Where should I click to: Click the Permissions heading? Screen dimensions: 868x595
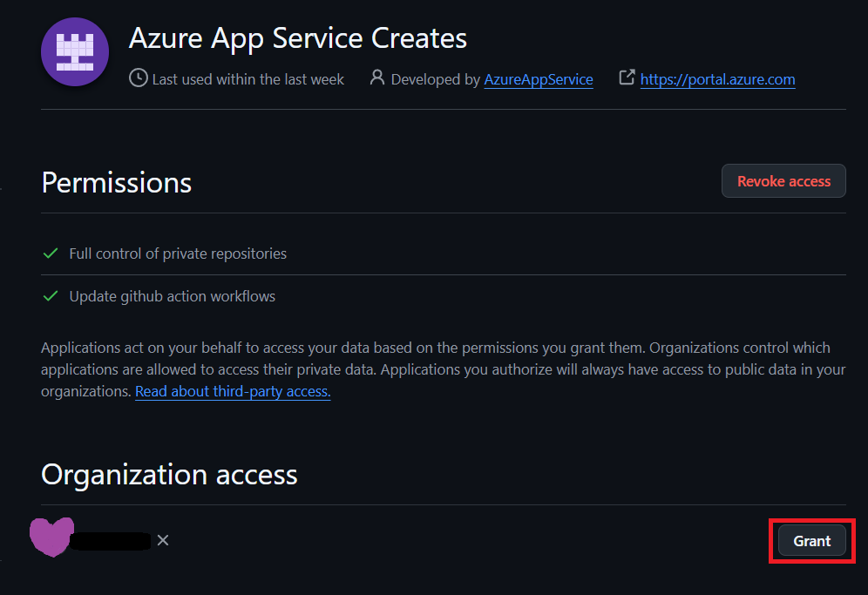click(117, 183)
